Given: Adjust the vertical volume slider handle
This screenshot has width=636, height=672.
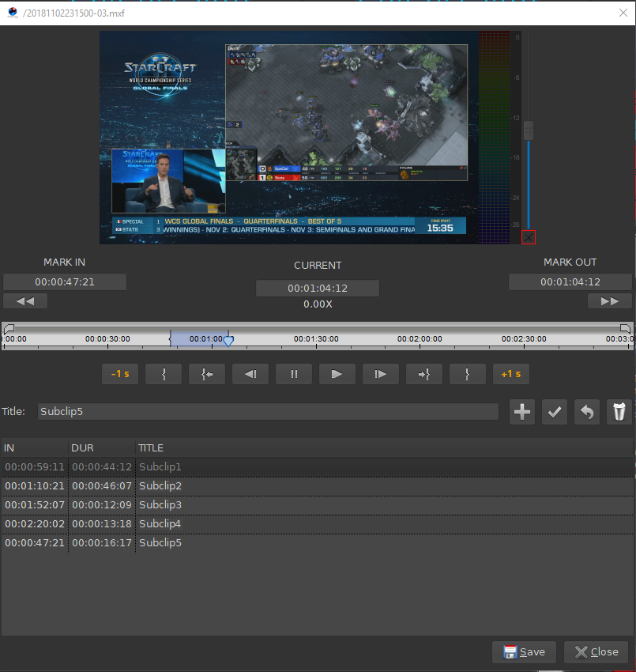Looking at the screenshot, I should pyautogui.click(x=529, y=130).
